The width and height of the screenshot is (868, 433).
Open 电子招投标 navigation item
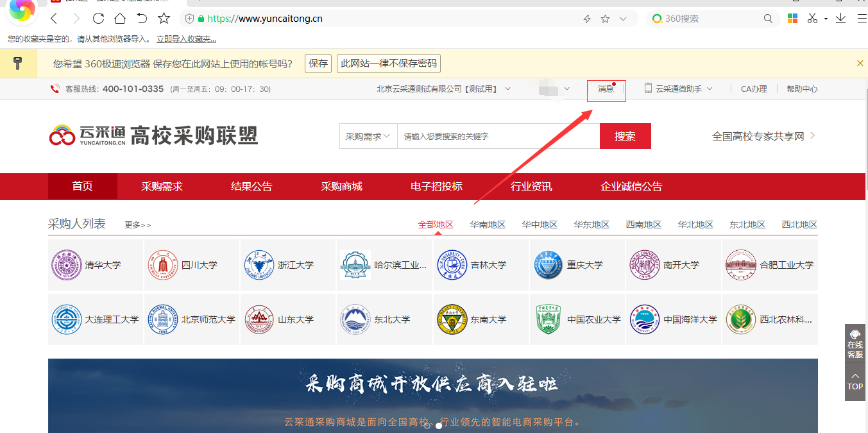click(x=436, y=186)
